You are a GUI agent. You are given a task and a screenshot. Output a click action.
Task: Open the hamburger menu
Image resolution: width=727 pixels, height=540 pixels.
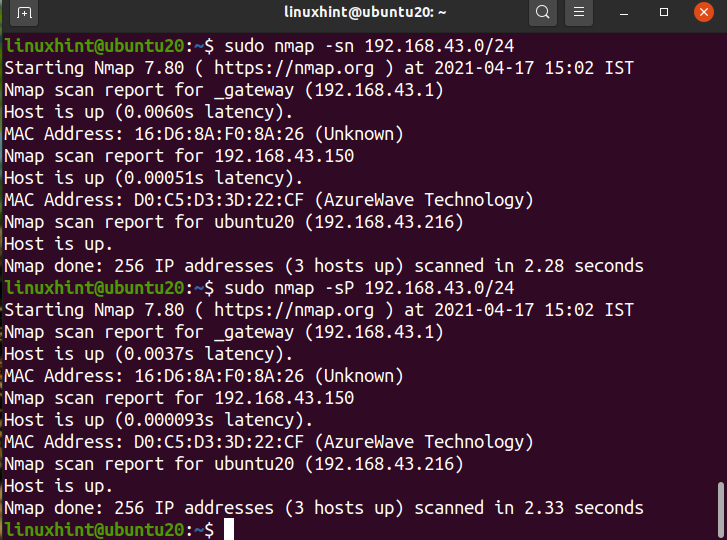(x=579, y=12)
